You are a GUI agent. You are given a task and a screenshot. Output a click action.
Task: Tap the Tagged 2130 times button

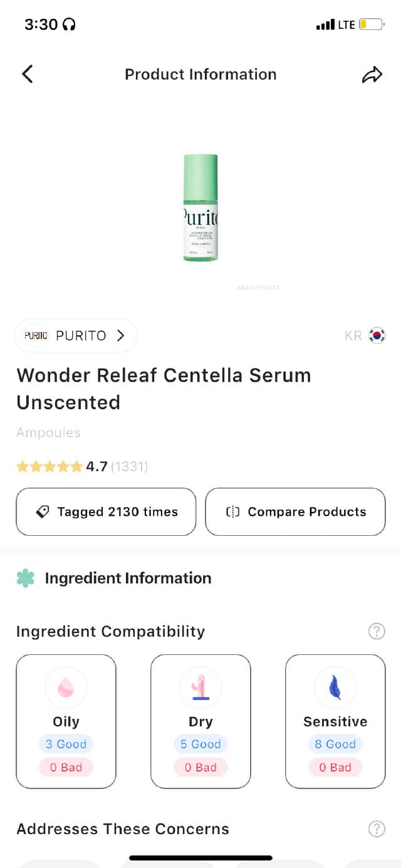(105, 511)
